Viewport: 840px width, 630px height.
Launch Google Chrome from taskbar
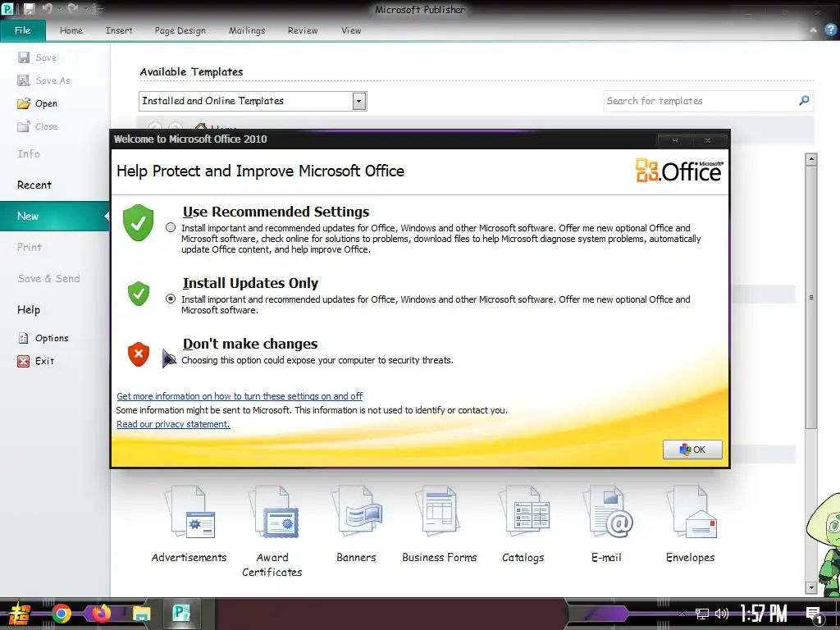point(61,614)
